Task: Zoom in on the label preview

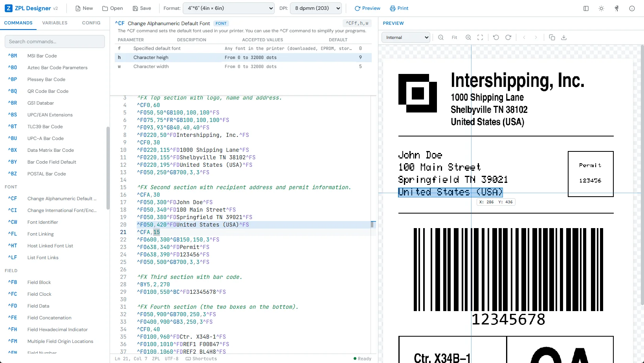Action: (x=468, y=37)
